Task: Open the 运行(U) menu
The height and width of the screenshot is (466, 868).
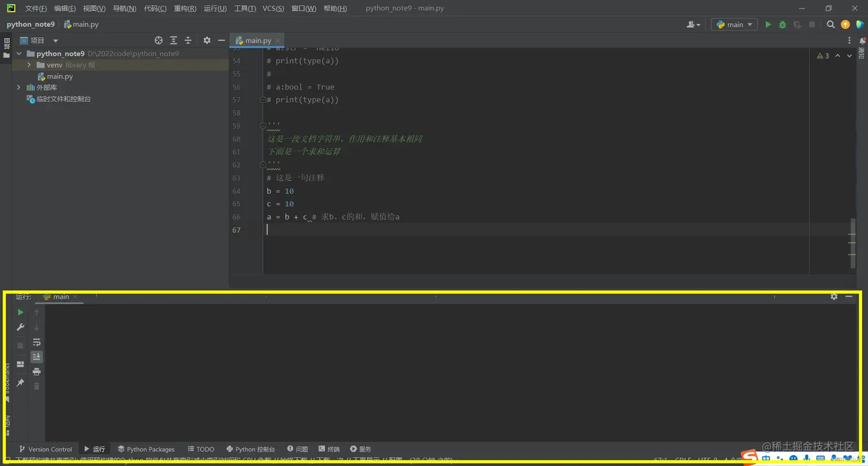Action: point(215,9)
